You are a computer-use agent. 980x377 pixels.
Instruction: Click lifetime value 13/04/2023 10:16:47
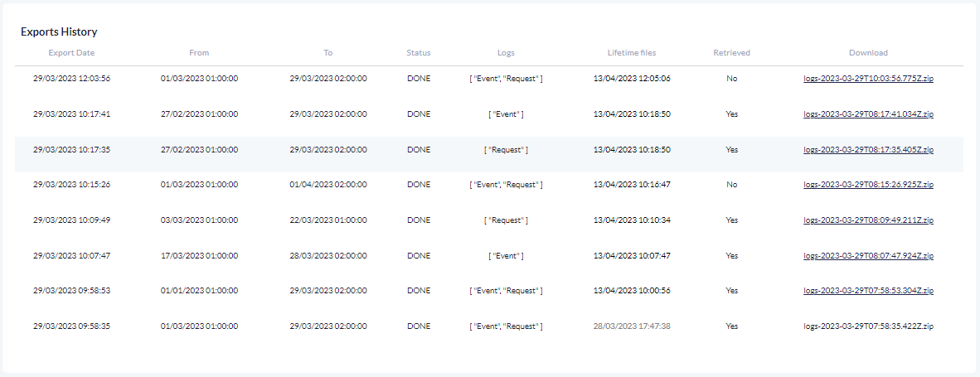click(632, 185)
